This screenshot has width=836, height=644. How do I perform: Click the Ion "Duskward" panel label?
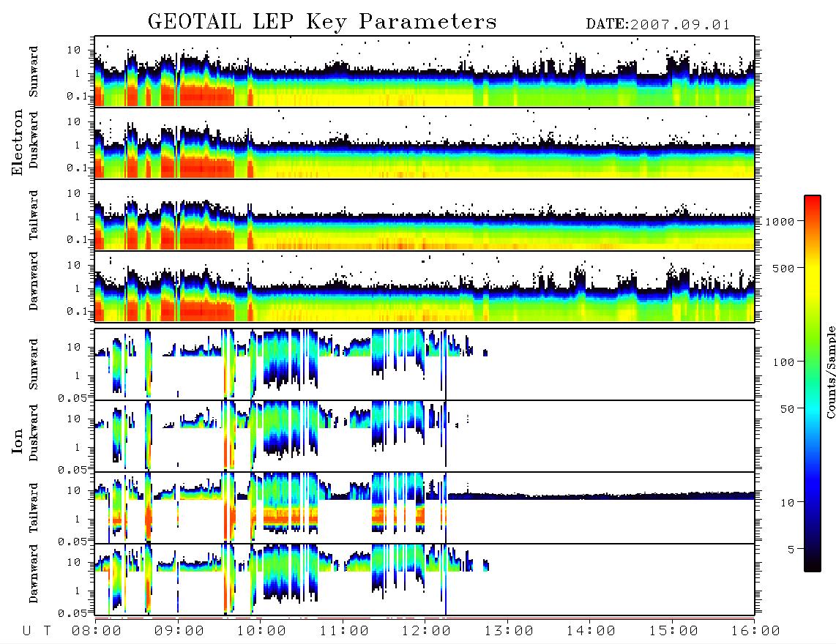pos(33,433)
